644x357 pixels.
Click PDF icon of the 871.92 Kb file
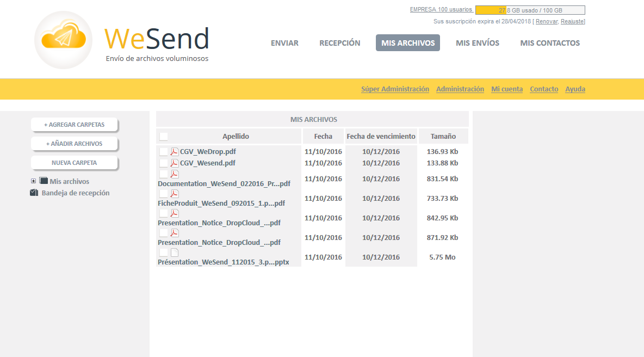pyautogui.click(x=175, y=233)
